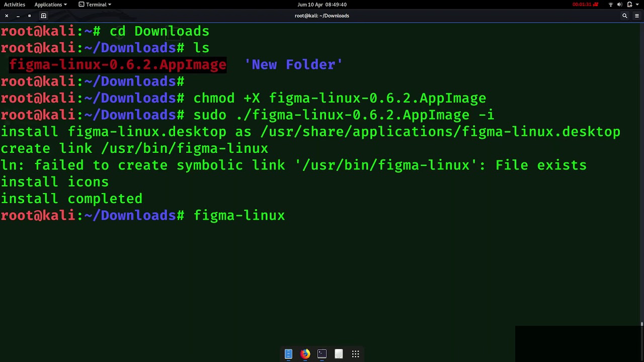Click the 'New Folder' directory name
This screenshot has height=362, width=644.
(294, 65)
